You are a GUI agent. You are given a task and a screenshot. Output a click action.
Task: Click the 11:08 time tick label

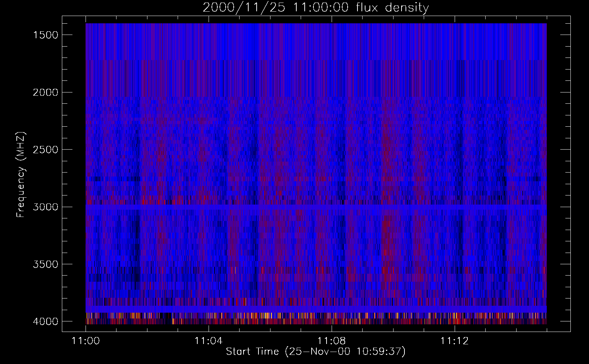[332, 341]
